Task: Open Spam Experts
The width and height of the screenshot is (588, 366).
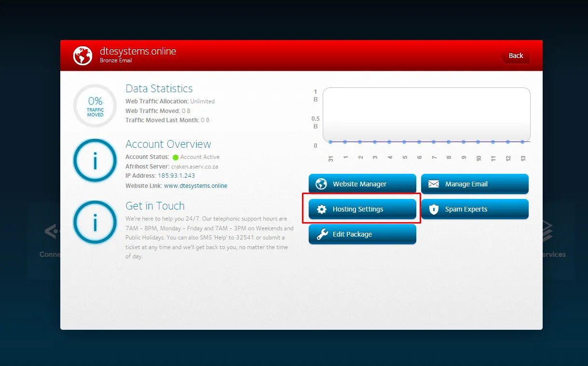Action: click(x=475, y=209)
